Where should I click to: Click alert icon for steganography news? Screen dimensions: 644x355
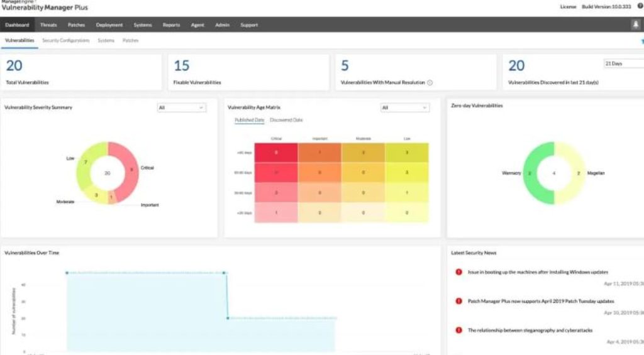point(458,330)
